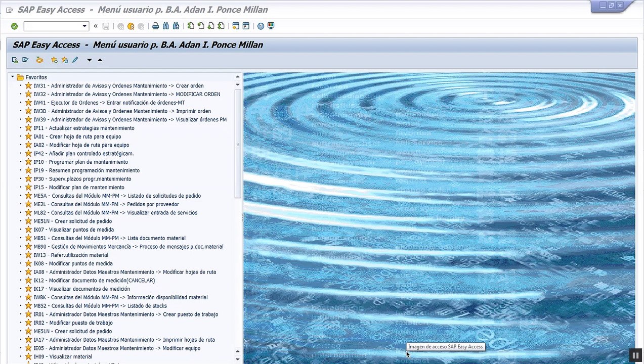Click the User Menu icon

point(15,60)
